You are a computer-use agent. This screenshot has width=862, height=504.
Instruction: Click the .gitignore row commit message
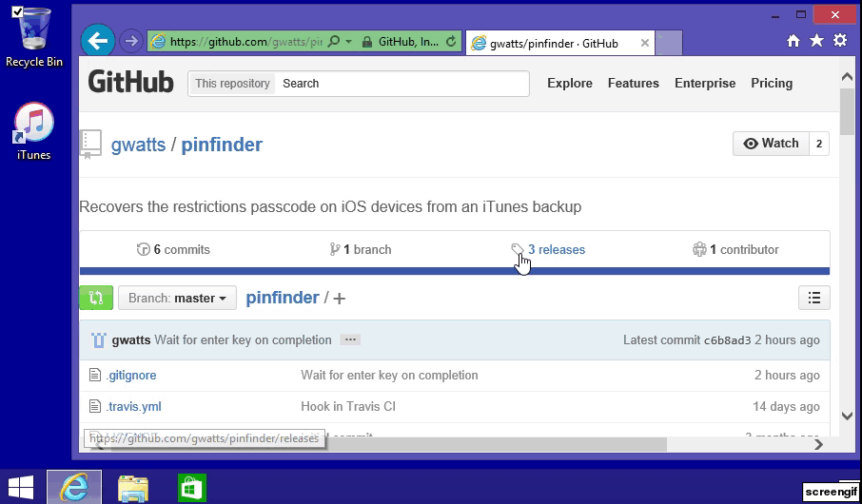[x=389, y=376]
